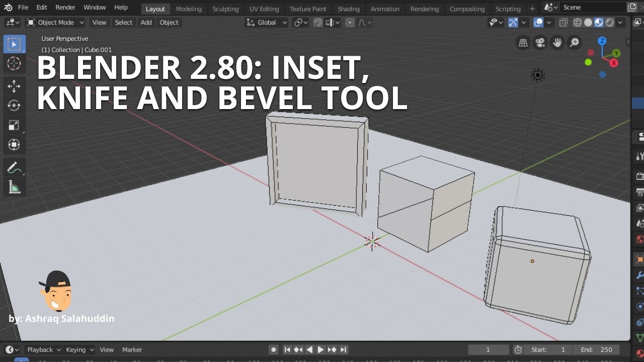Switch to the Sculpting workspace tab
The height and width of the screenshot is (362, 644).
coord(225,9)
